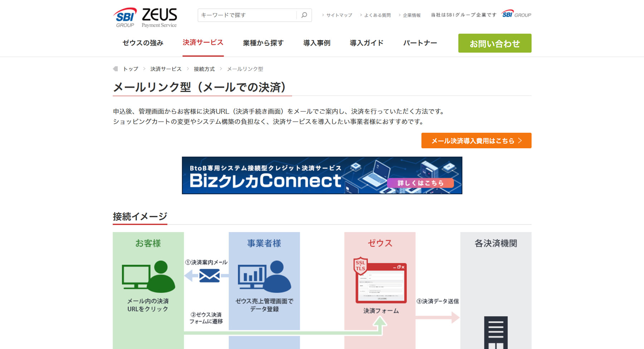Click the ③決済データ送信 caption

pos(438,301)
